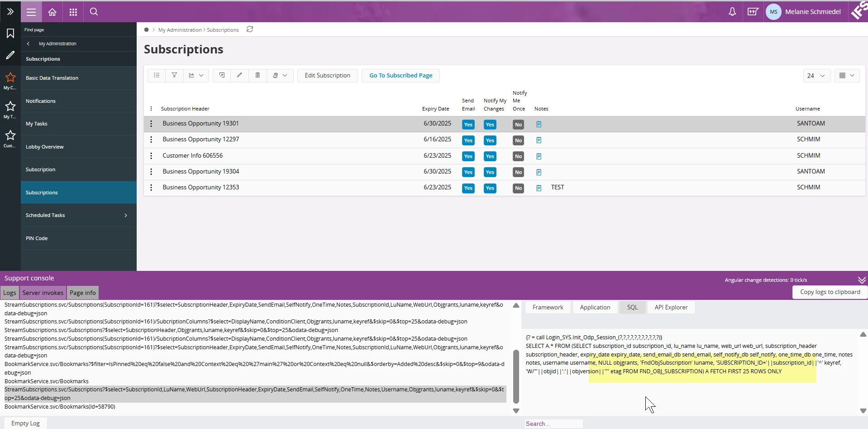Open the 24 page size dropdown
Image resolution: width=868 pixels, height=429 pixels.
pyautogui.click(x=817, y=76)
